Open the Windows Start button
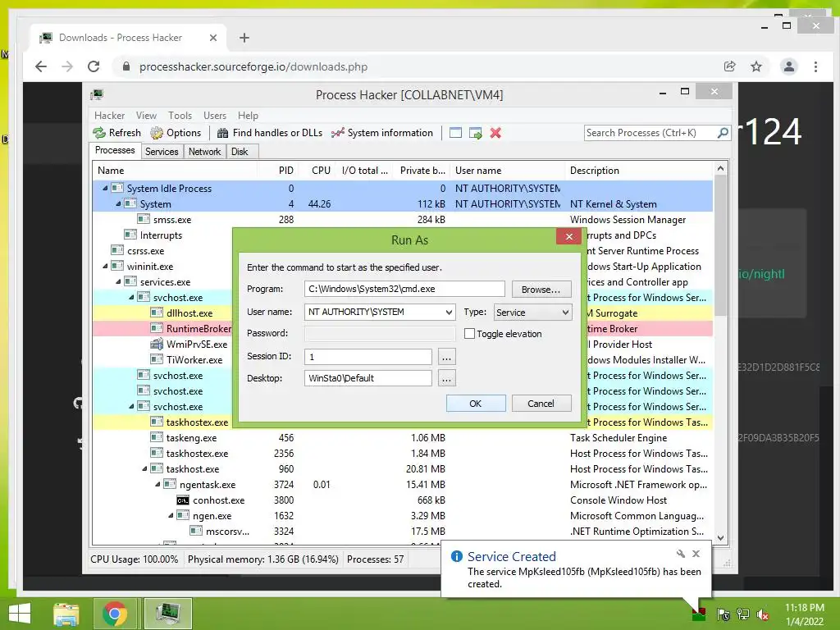Image resolution: width=840 pixels, height=630 pixels. tap(20, 614)
